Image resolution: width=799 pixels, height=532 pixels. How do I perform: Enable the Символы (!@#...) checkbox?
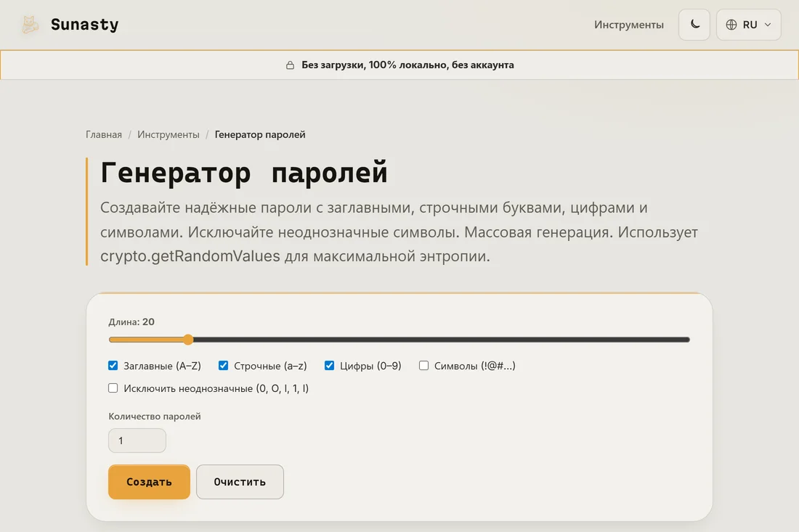click(423, 366)
